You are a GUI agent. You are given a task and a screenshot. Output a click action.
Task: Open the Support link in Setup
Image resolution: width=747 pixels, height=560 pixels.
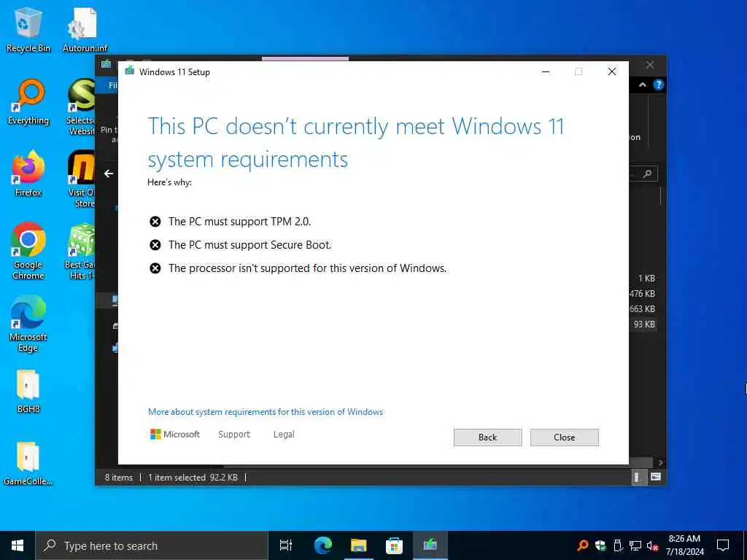[234, 435]
